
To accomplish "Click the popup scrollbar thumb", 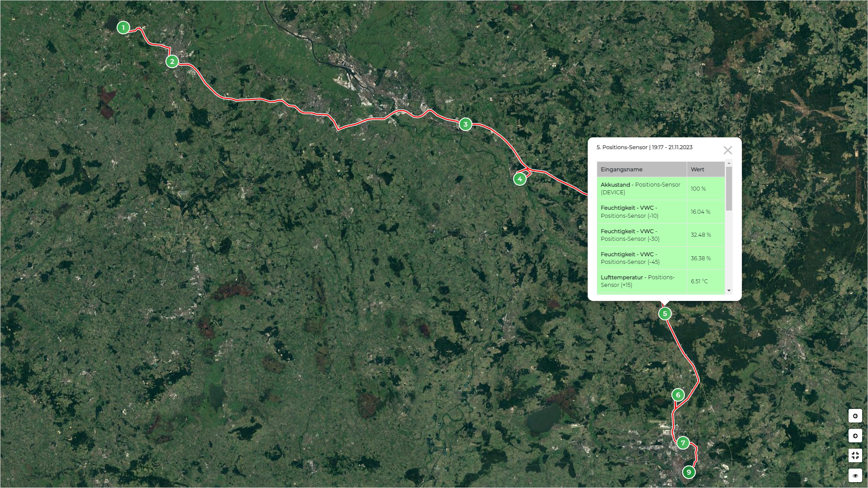I will coord(729,188).
